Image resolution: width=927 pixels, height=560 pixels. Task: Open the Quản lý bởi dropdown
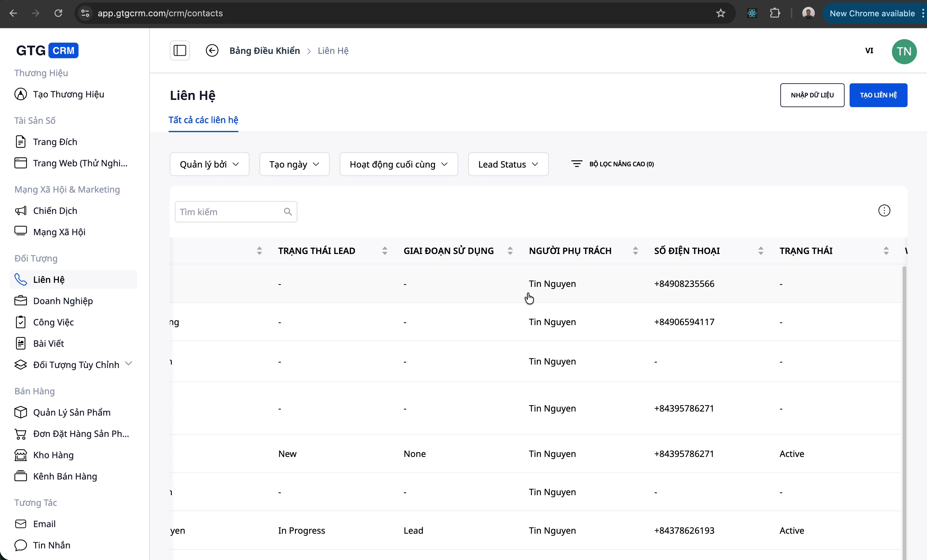point(209,164)
